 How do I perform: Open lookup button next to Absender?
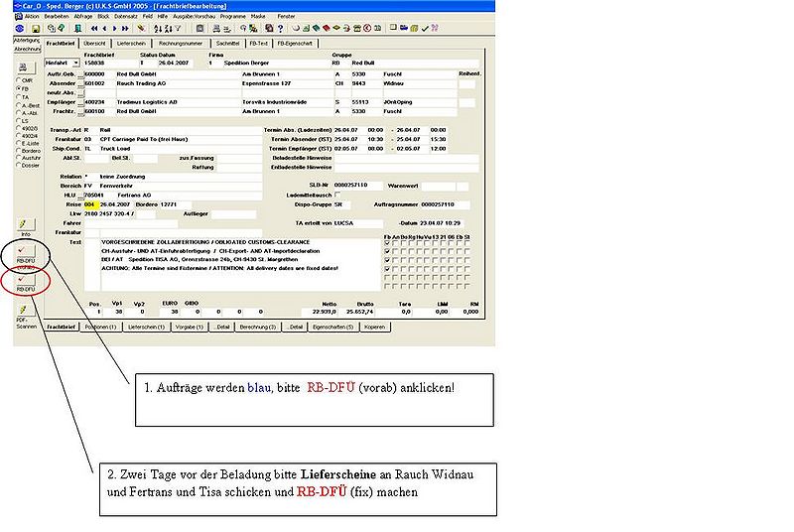coord(80,84)
